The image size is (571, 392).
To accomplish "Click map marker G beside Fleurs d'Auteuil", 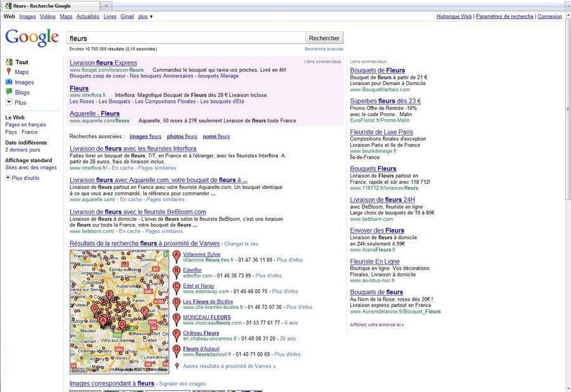I will tap(176, 351).
